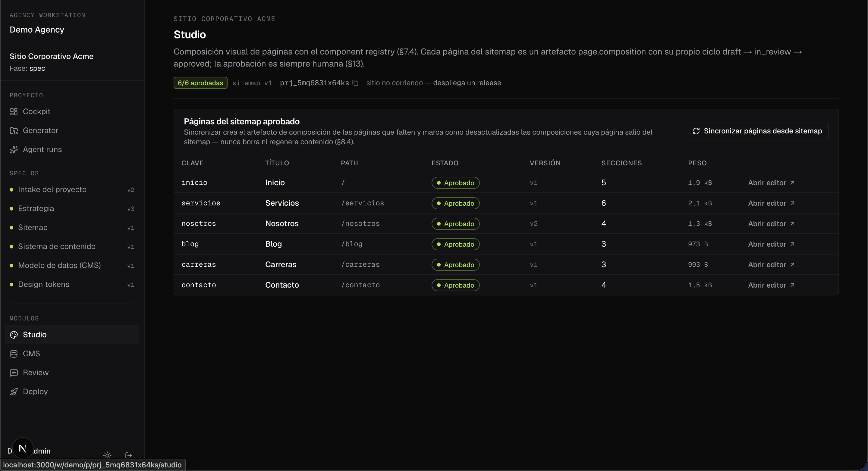Select the Studio palette icon
The width and height of the screenshot is (868, 471).
click(x=14, y=335)
